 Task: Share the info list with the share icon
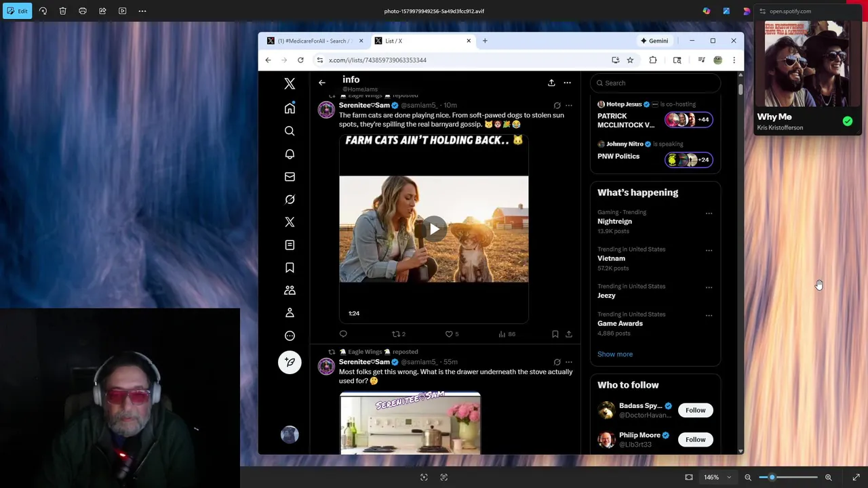551,83
